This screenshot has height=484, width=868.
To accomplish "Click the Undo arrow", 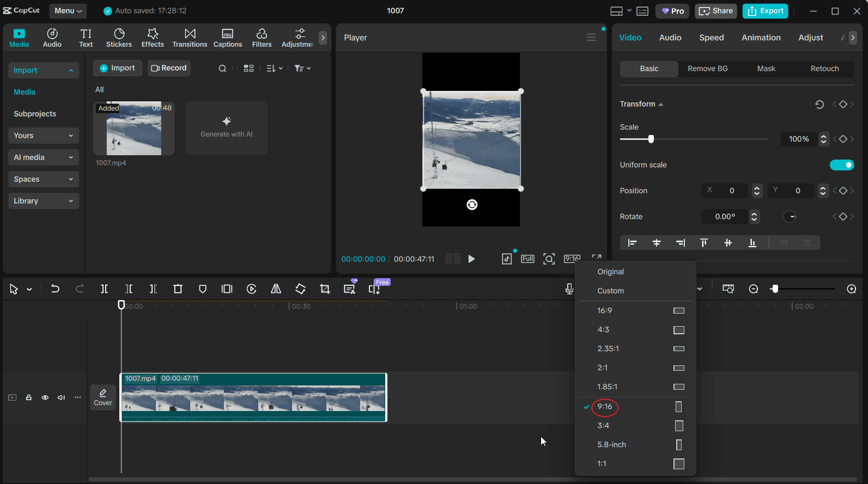I will pos(55,289).
